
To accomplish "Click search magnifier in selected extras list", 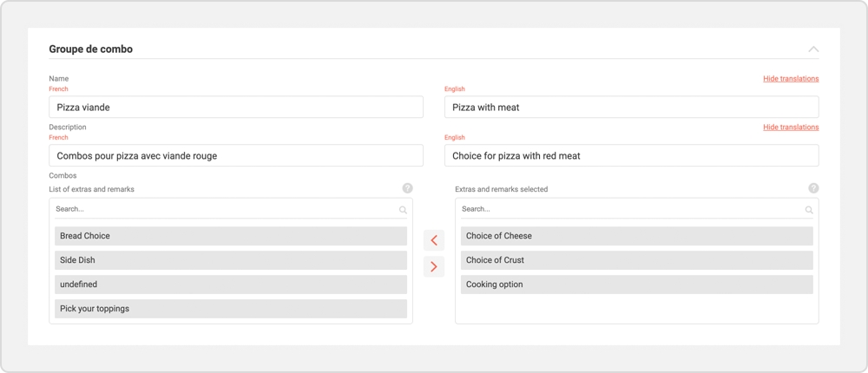I will coord(809,210).
